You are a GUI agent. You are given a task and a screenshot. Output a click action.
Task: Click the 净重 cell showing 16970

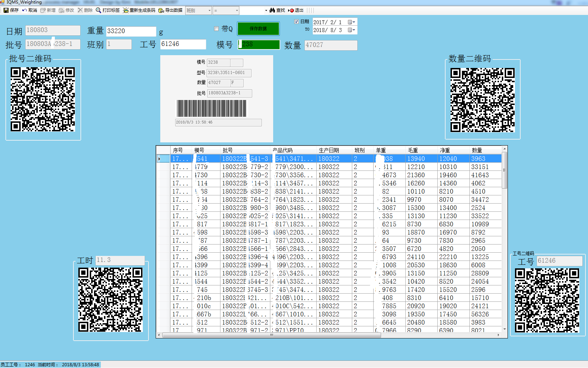coord(453,232)
